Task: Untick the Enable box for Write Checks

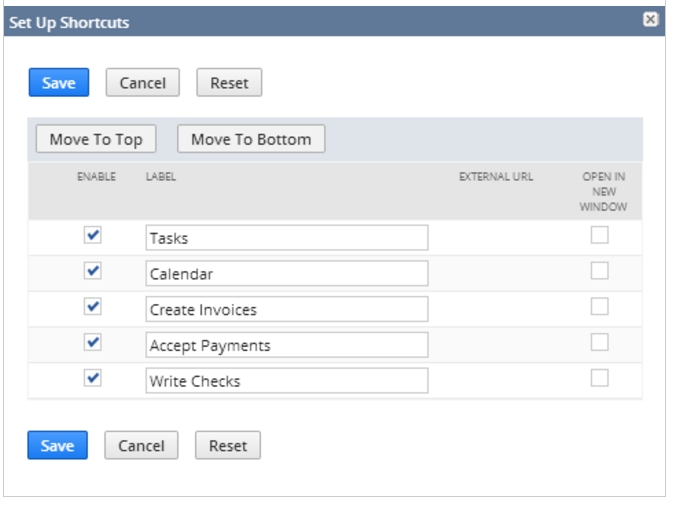Action: pos(93,379)
